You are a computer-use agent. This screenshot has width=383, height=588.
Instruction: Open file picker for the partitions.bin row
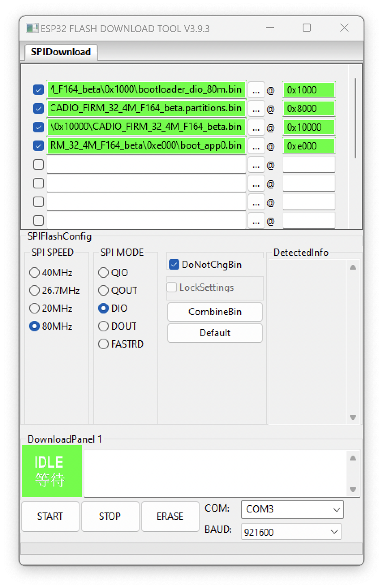[256, 108]
